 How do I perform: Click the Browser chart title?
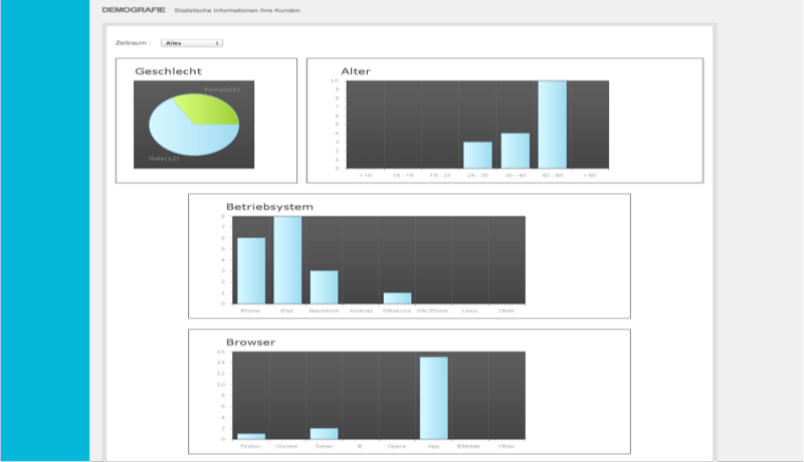tap(250, 342)
